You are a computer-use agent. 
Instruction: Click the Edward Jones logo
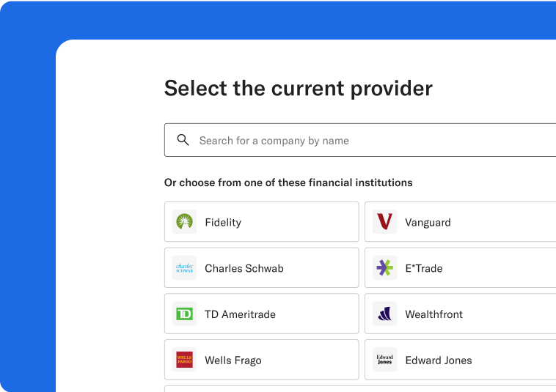pyautogui.click(x=384, y=360)
